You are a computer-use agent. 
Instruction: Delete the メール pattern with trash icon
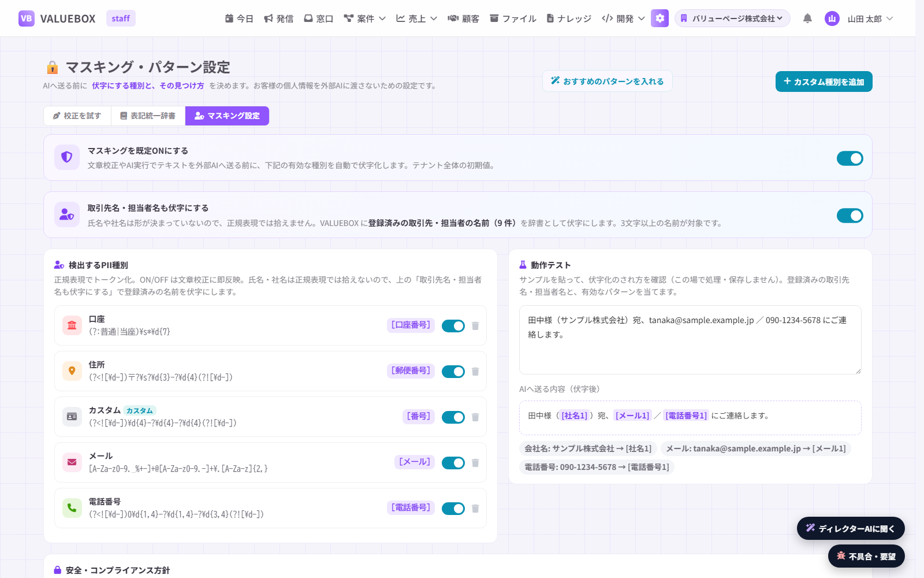tap(475, 463)
